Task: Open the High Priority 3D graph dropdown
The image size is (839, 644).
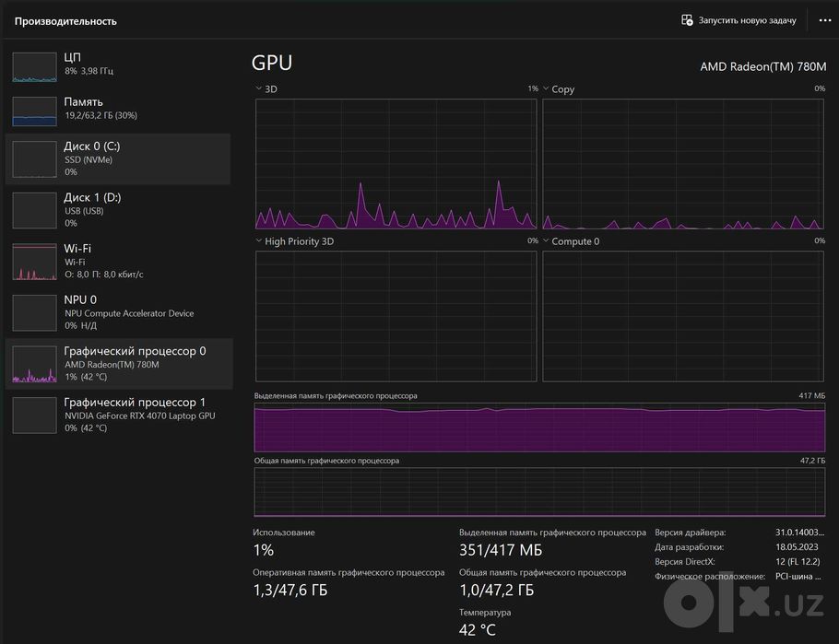Action: point(258,240)
